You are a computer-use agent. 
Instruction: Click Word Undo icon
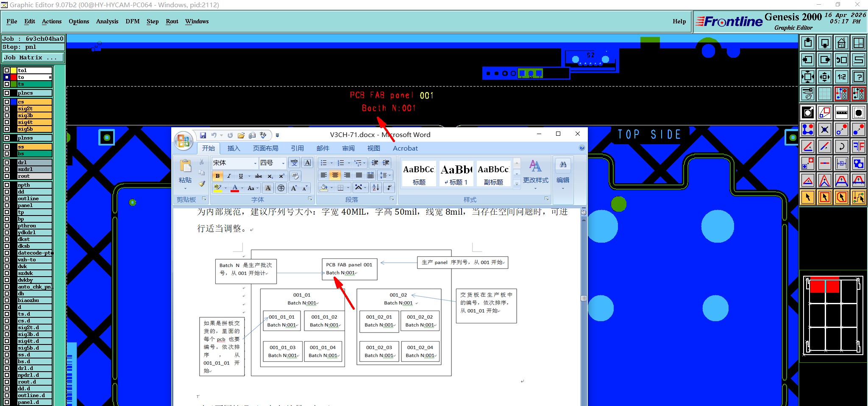214,135
